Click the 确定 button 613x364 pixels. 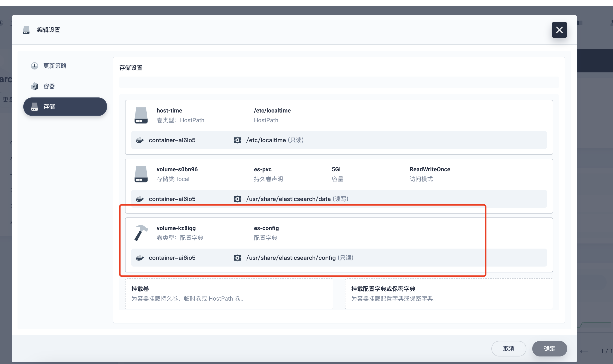550,348
